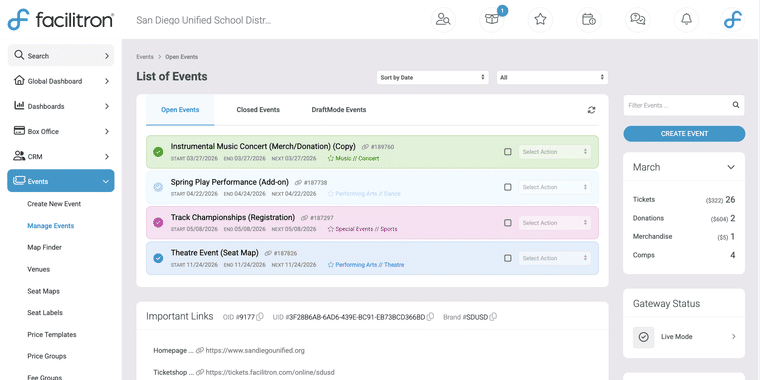Screen dimensions: 760x380
Task: Tick checkbox for Track Championships event
Action: coord(507,223)
